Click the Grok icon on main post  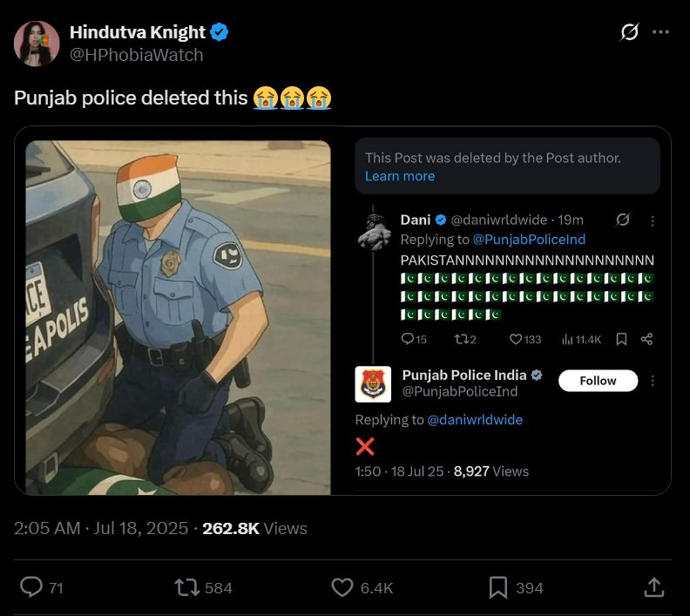pos(629,32)
